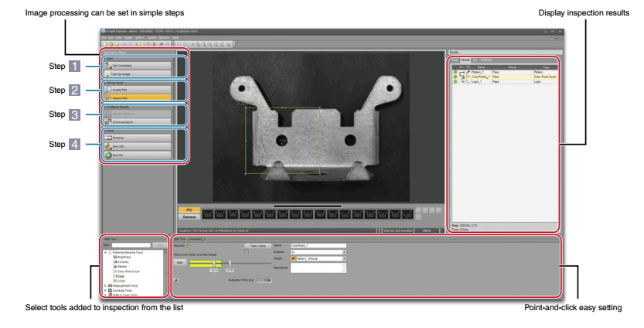The width and height of the screenshot is (644, 328).
Task: Toggle the checkbox below Train Colors
Action: point(245,251)
